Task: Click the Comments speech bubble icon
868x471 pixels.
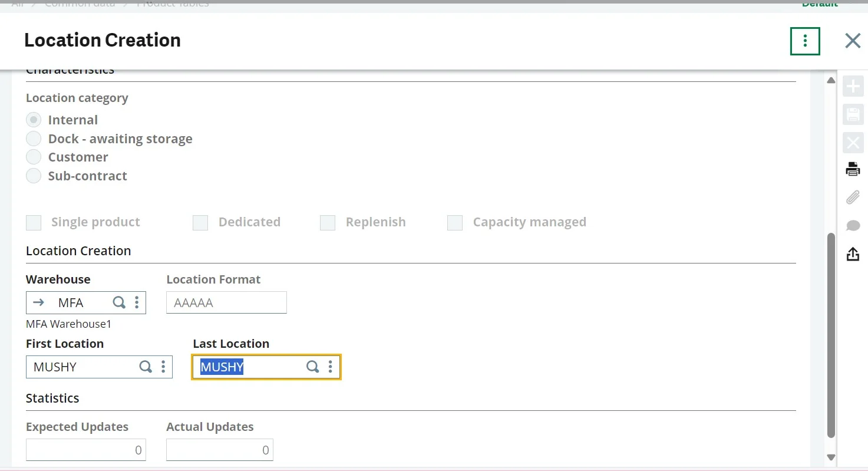Action: click(x=853, y=226)
